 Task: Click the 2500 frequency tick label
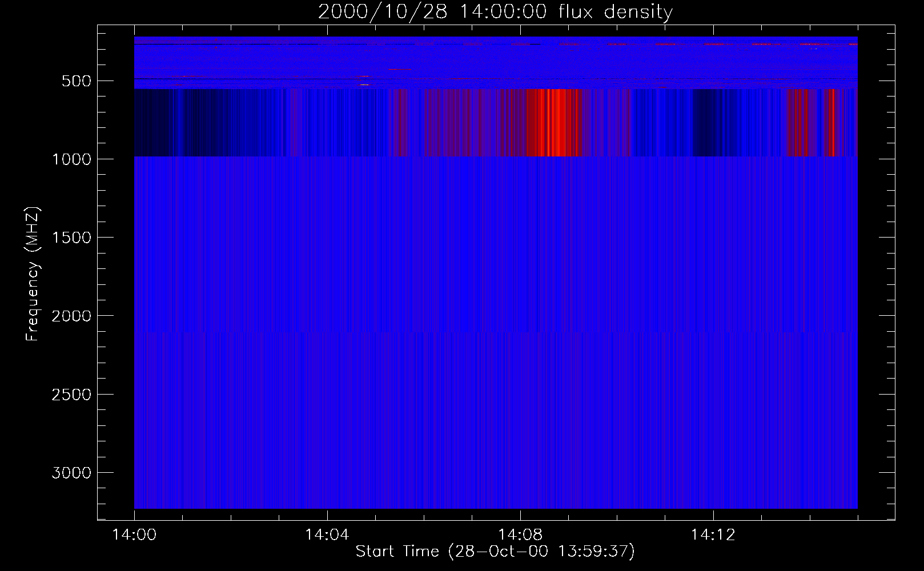tap(71, 395)
